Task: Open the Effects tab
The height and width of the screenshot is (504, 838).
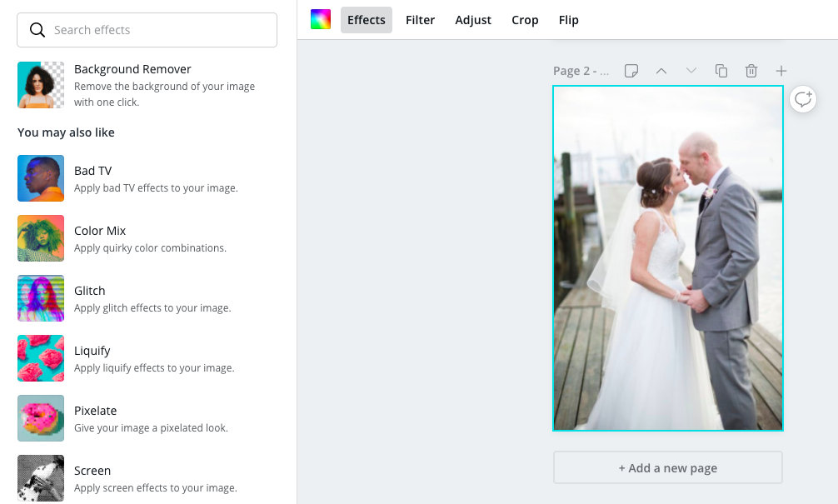Action: click(x=366, y=20)
